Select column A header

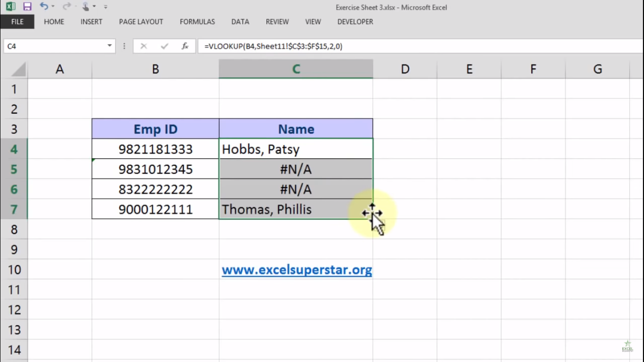click(60, 69)
